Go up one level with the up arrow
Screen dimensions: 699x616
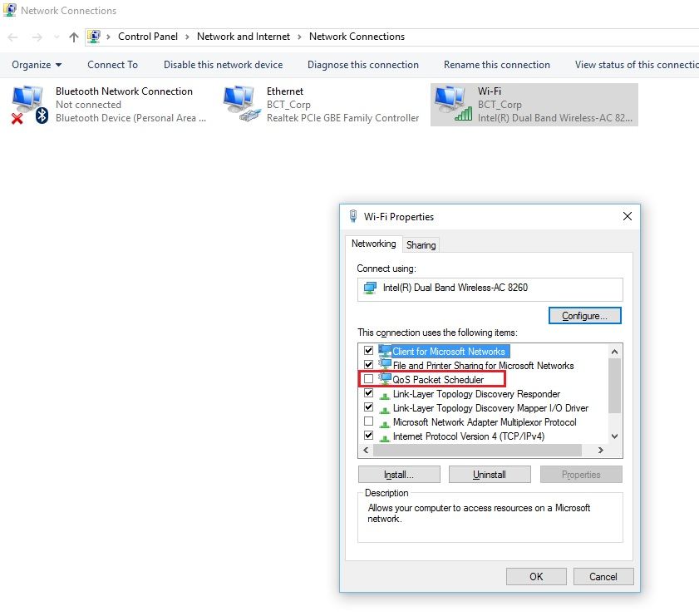click(x=74, y=37)
